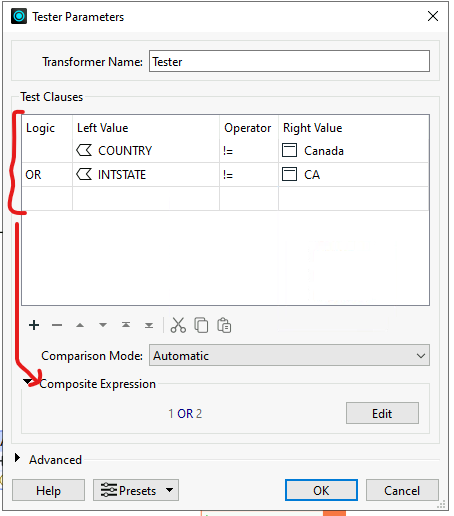Viewport: 454px width, 516px height.
Task: Expand the Advanced section
Action: tap(17, 458)
